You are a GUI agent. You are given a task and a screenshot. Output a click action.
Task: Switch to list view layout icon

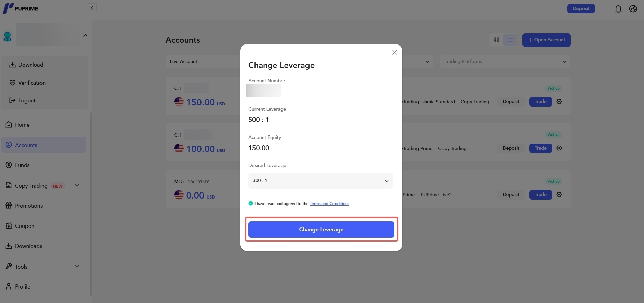(x=510, y=40)
